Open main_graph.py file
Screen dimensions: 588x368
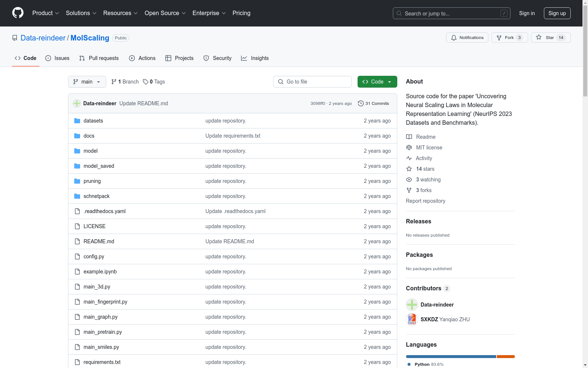click(x=100, y=317)
